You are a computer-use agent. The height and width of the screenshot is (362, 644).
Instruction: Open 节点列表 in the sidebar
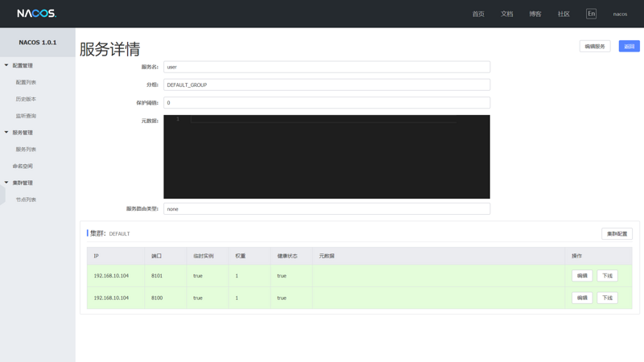coord(26,200)
